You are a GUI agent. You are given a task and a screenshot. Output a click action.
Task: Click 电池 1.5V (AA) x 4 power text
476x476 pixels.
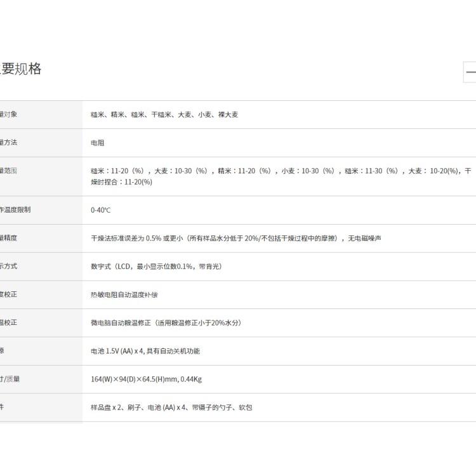[x=145, y=351]
